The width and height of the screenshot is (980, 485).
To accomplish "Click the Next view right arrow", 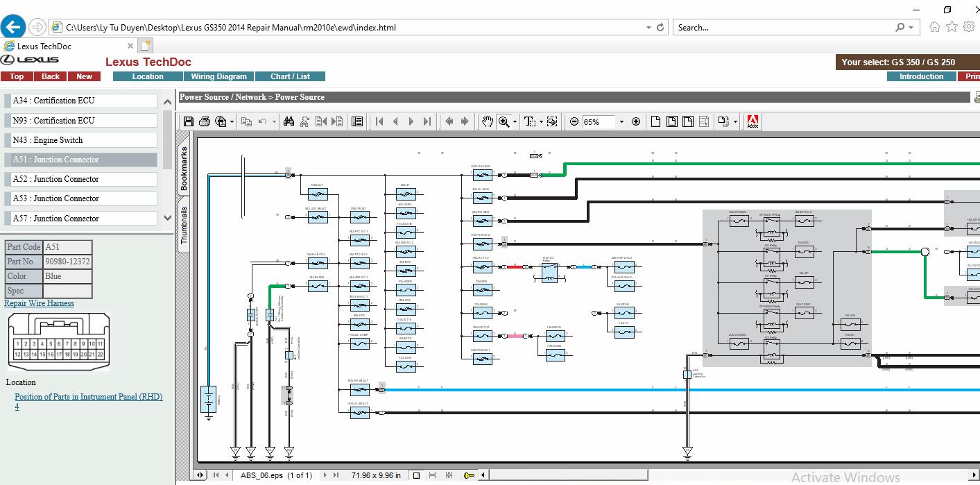I will pos(465,121).
